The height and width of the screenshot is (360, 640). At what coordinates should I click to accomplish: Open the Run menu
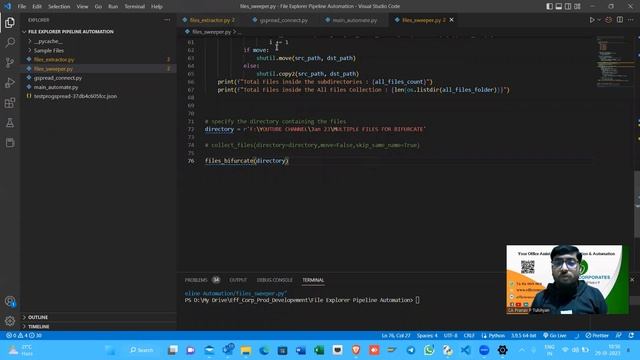point(113,7)
